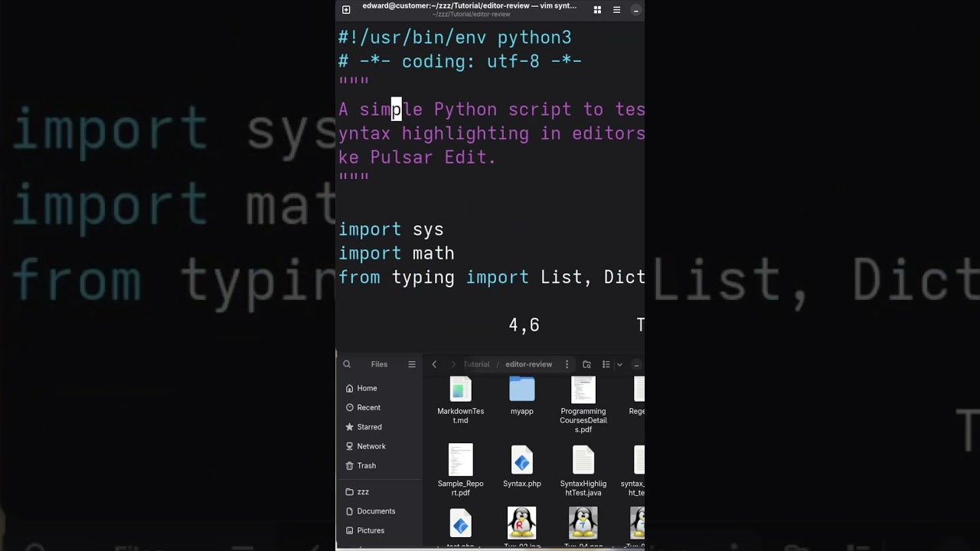The image size is (980, 551).
Task: Open the Files sidebar hamburger menu
Action: 412,364
